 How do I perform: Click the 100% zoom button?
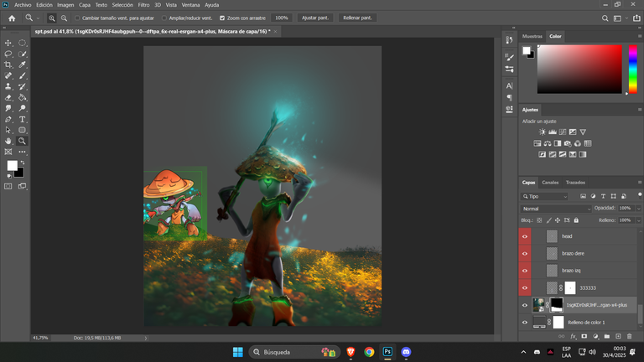(x=282, y=18)
